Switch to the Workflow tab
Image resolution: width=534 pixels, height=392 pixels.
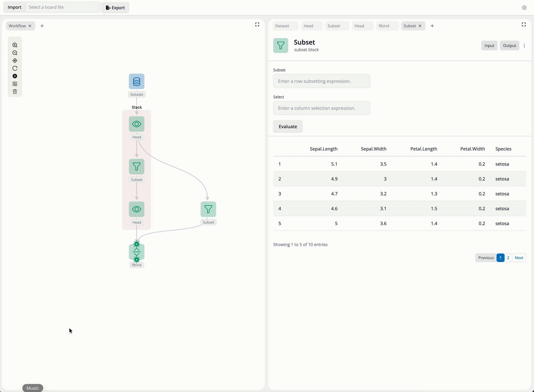coord(17,26)
